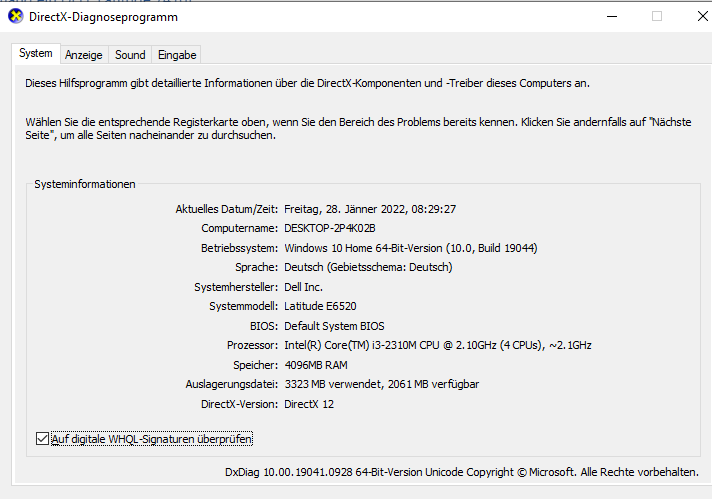This screenshot has height=499, width=712.
Task: Click the Computername value DESKTOP-2P4K02B
Action: 330,228
